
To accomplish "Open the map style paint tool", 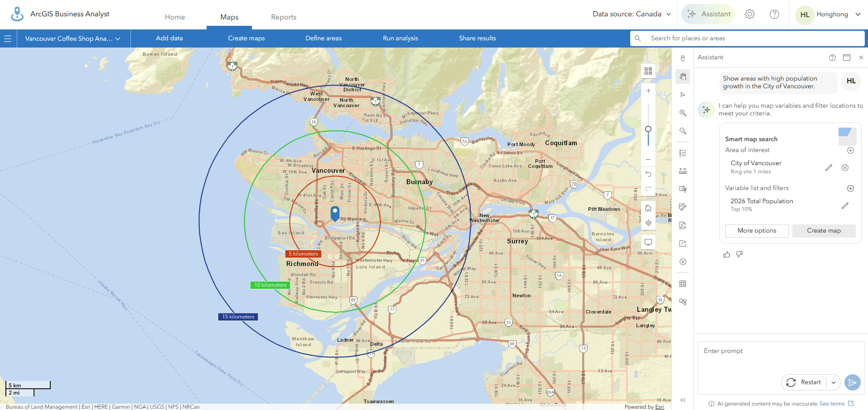I will [683, 189].
